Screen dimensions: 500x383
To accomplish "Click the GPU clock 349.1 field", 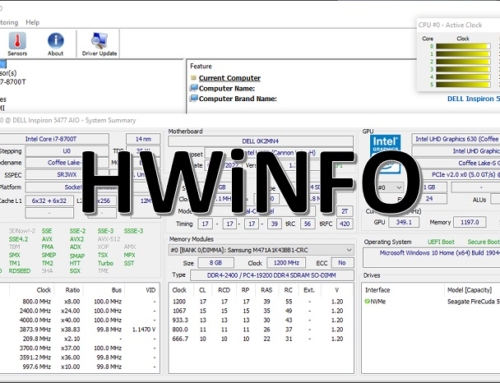I will click(x=404, y=222).
